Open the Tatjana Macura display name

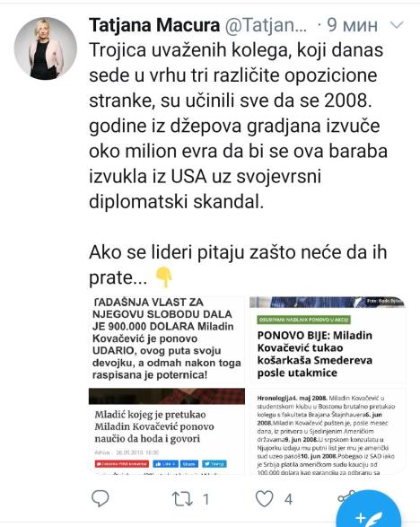pyautogui.click(x=154, y=25)
